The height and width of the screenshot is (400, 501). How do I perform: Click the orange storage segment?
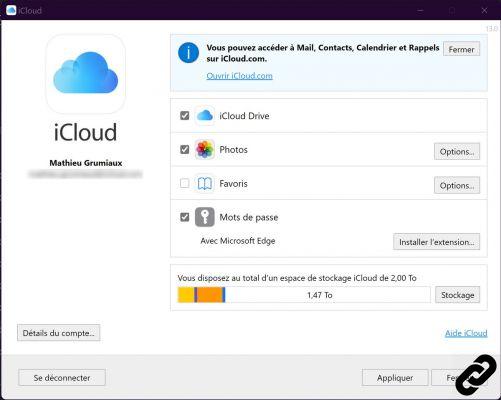(210, 295)
